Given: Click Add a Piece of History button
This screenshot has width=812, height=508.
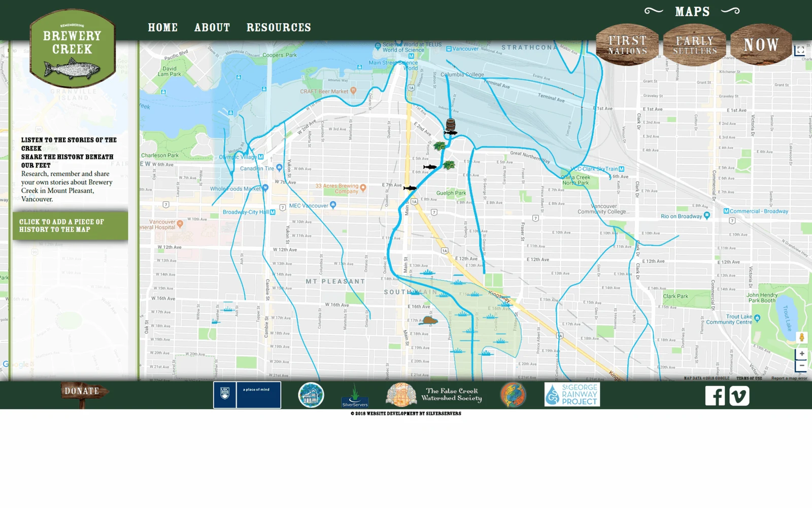Looking at the screenshot, I should (71, 226).
